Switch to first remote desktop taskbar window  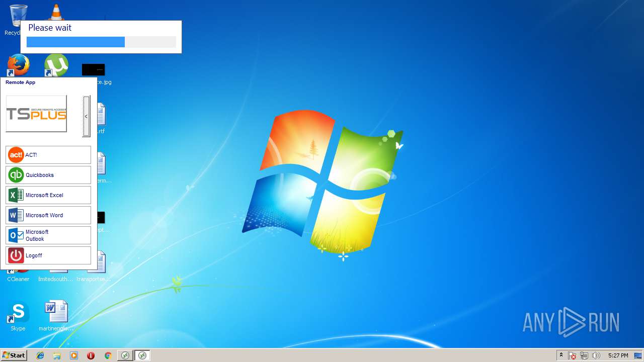click(125, 355)
